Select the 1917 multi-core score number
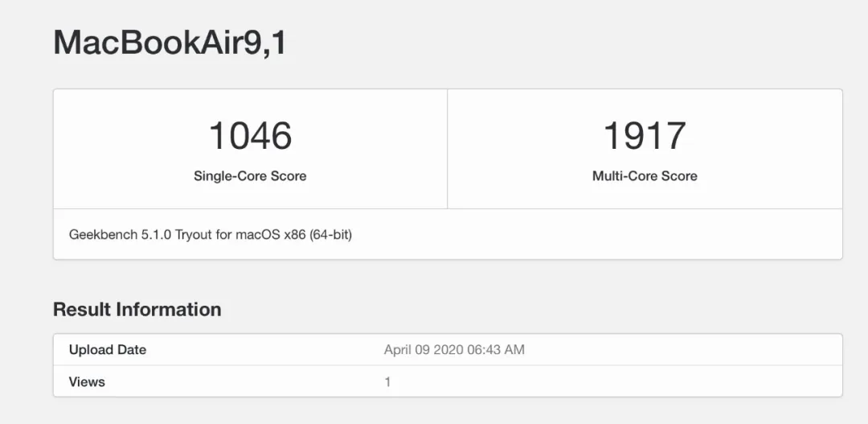Viewport: 868px width, 424px height. [x=645, y=136]
